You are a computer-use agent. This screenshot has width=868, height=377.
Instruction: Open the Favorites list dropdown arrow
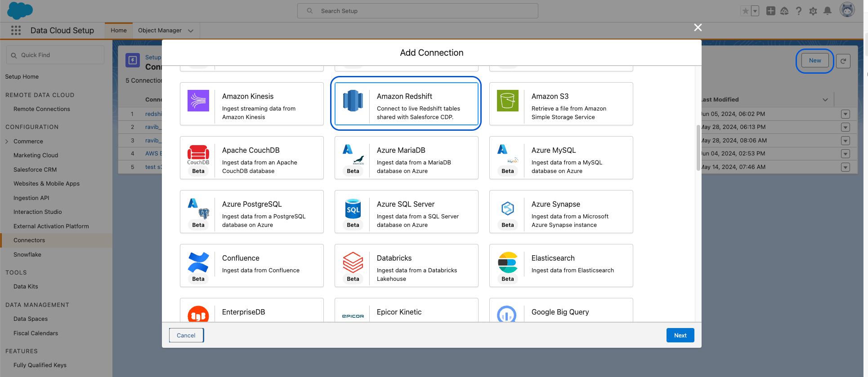pos(755,11)
